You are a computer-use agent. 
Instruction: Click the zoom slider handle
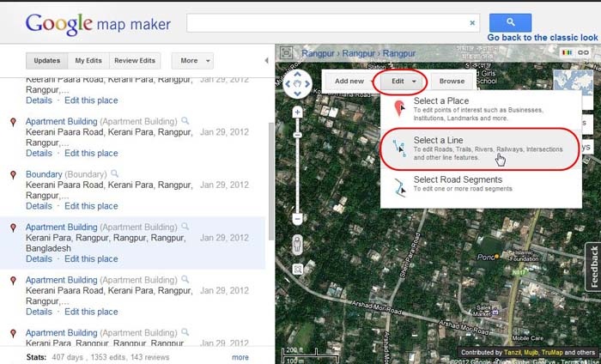click(297, 135)
